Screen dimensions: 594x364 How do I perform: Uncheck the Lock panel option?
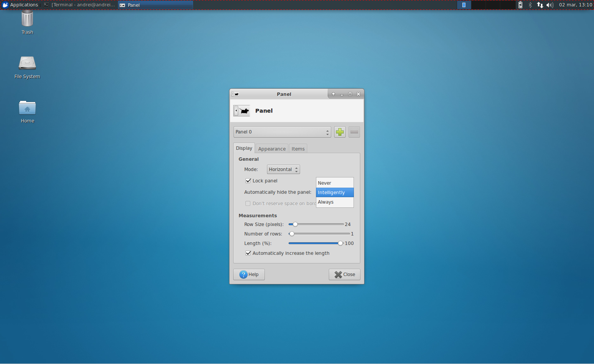pos(248,180)
